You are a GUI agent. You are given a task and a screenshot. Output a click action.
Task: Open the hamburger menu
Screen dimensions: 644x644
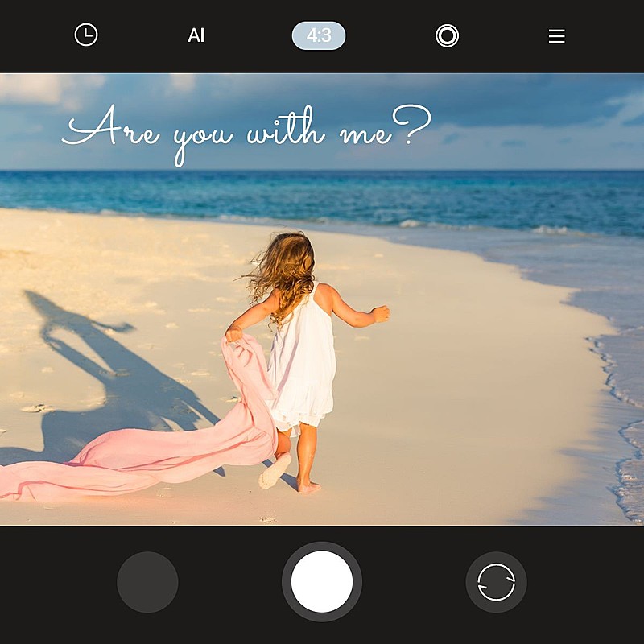[x=556, y=36]
